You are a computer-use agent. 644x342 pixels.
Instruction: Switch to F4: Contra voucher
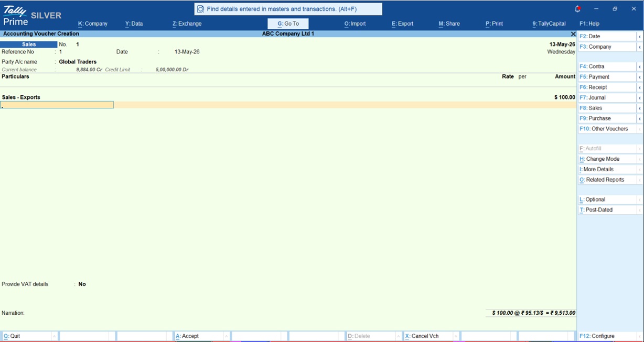point(607,67)
